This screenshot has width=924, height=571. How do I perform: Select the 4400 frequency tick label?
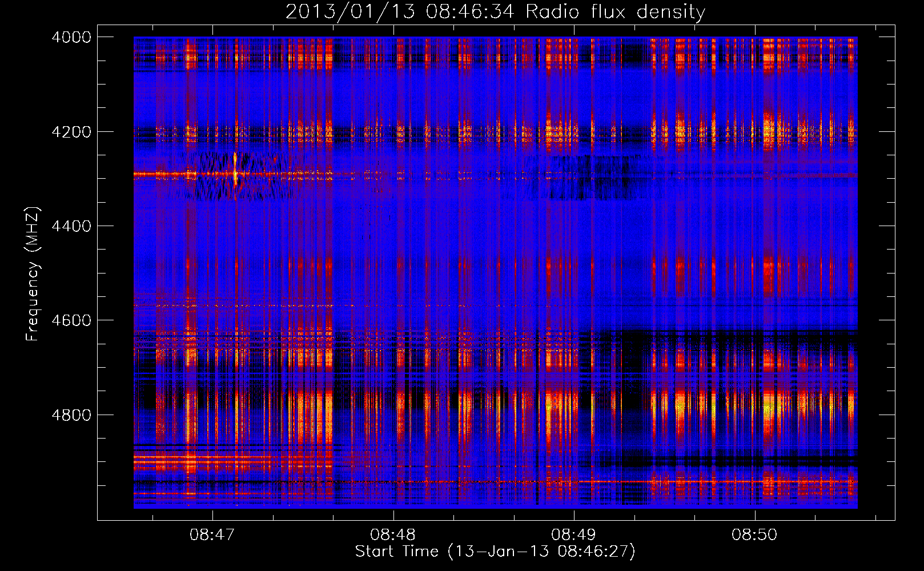(x=71, y=226)
